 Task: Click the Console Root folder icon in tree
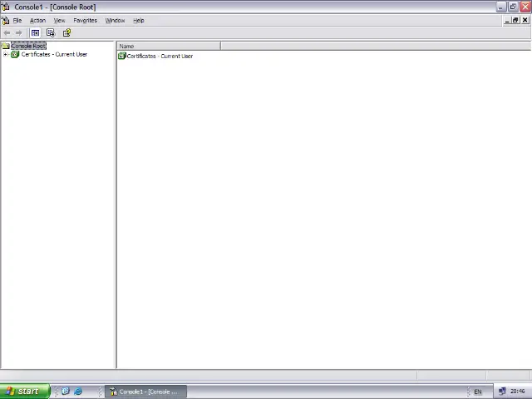tap(6, 46)
